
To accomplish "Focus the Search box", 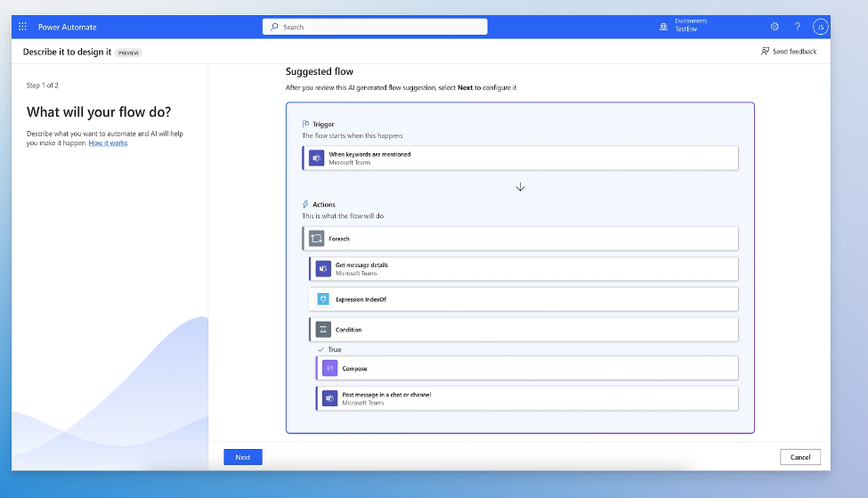I will coord(375,27).
